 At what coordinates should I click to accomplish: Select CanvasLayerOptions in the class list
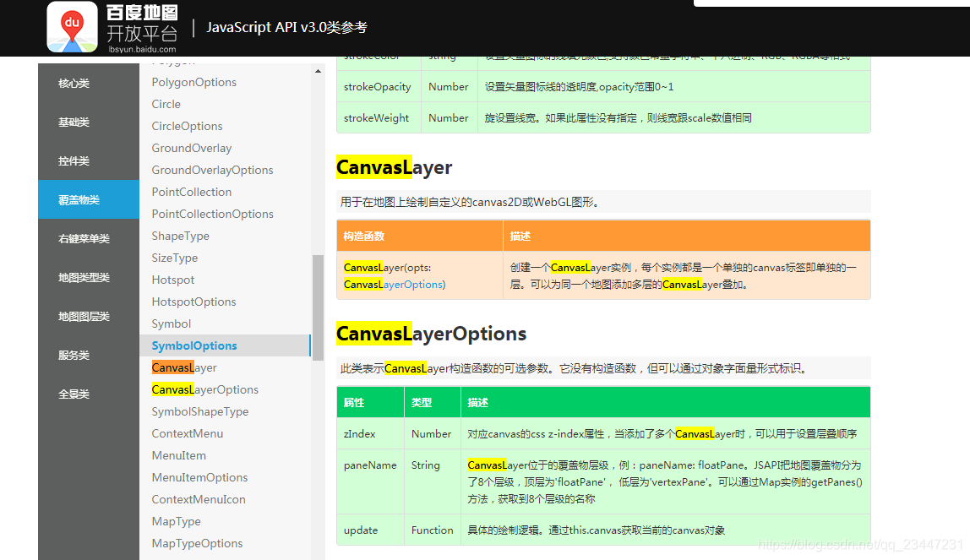coord(204,389)
